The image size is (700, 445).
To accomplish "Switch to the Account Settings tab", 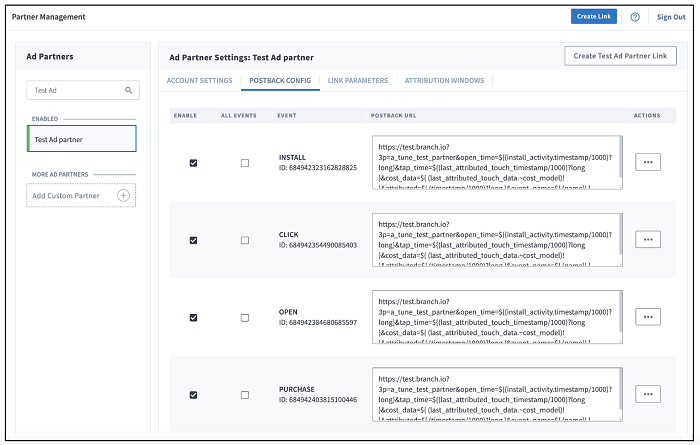I will click(x=201, y=81).
